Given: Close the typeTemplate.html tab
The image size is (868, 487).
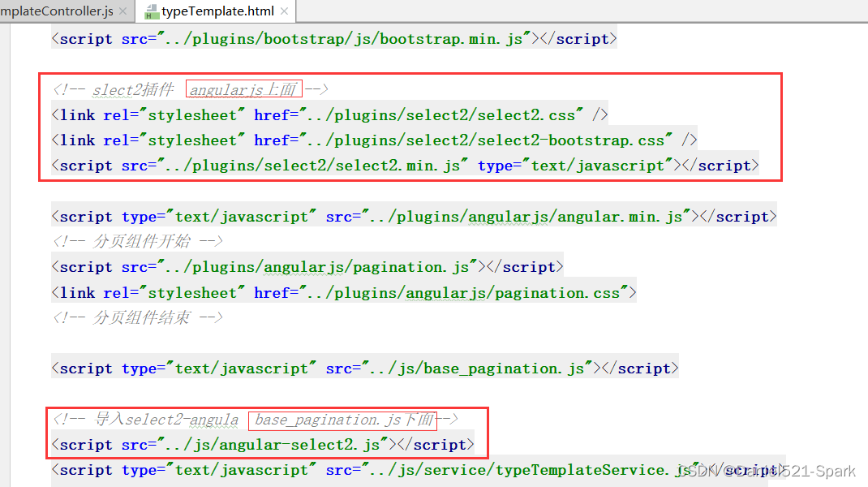Looking at the screenshot, I should pos(284,11).
